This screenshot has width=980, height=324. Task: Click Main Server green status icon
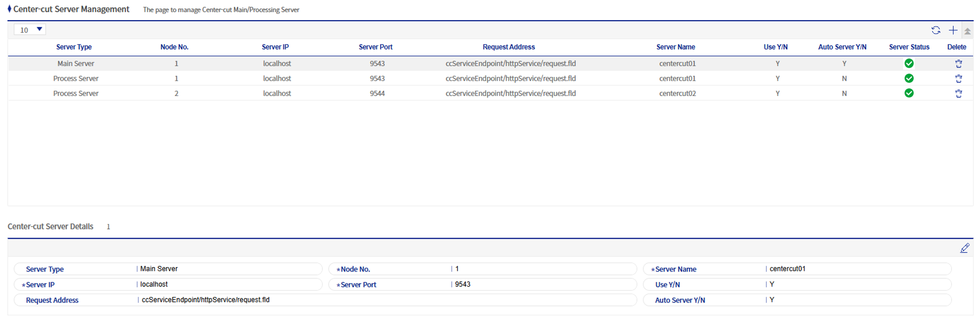(908, 63)
